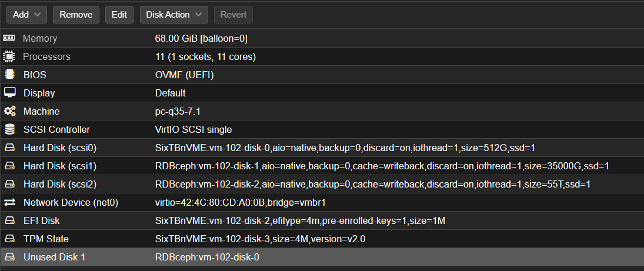Click the EFI Disk drive icon

9,221
